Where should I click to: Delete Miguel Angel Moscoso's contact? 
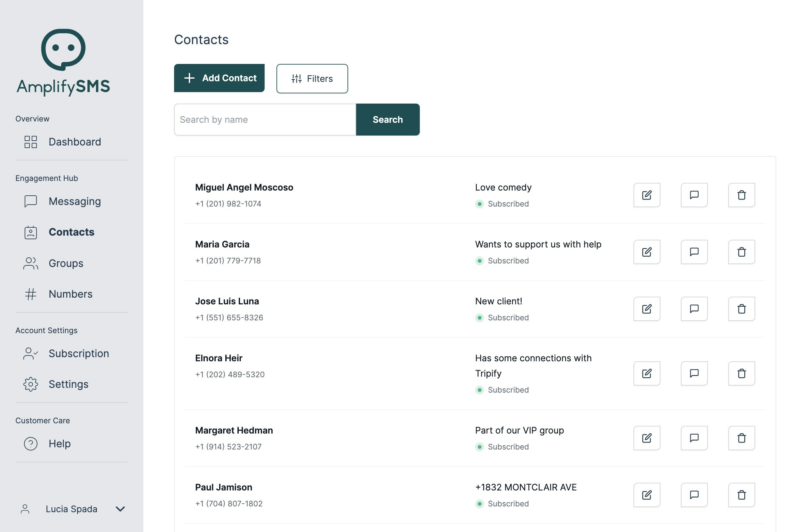pos(741,195)
